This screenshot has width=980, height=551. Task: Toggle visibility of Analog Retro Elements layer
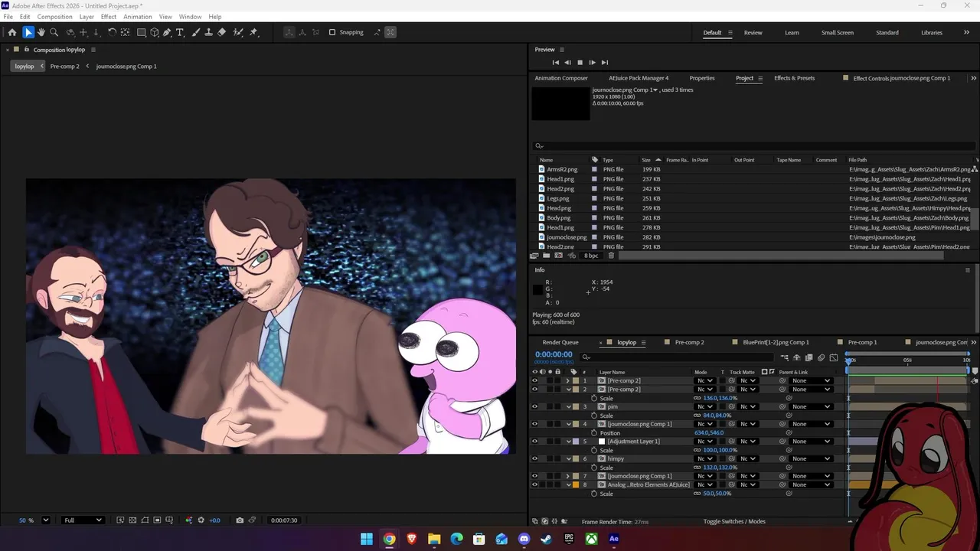pos(534,484)
